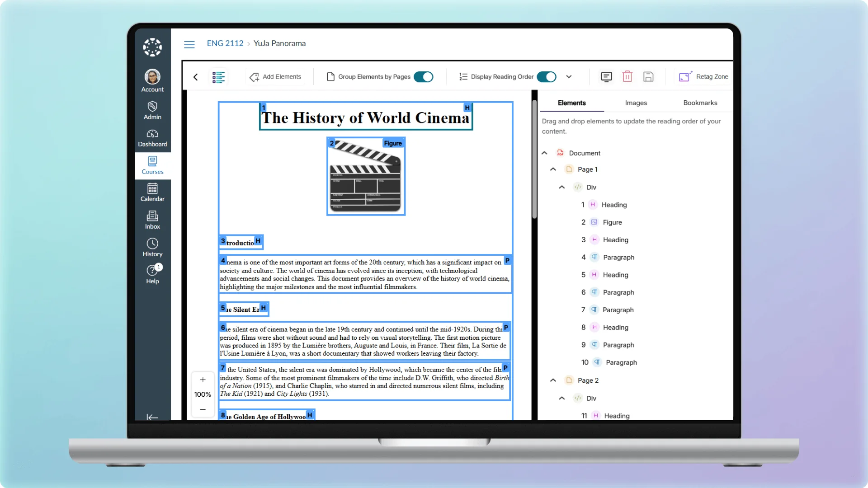Open Inbox in the sidebar
Image resolution: width=868 pixels, height=488 pixels.
pyautogui.click(x=152, y=220)
